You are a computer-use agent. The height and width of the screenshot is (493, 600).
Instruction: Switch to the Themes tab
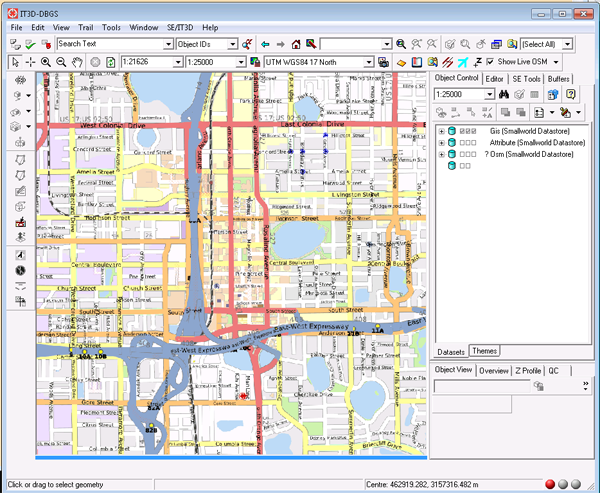pyautogui.click(x=486, y=351)
